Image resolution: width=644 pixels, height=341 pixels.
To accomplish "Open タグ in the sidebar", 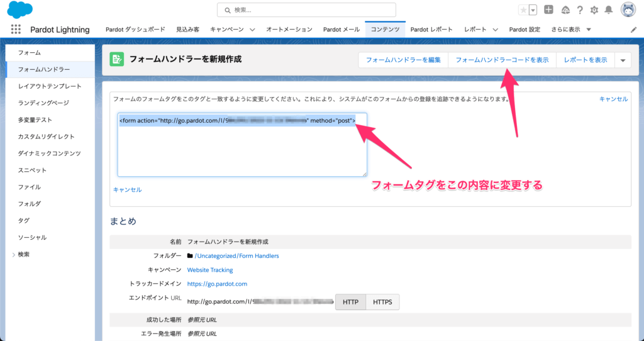I will tap(50, 221).
